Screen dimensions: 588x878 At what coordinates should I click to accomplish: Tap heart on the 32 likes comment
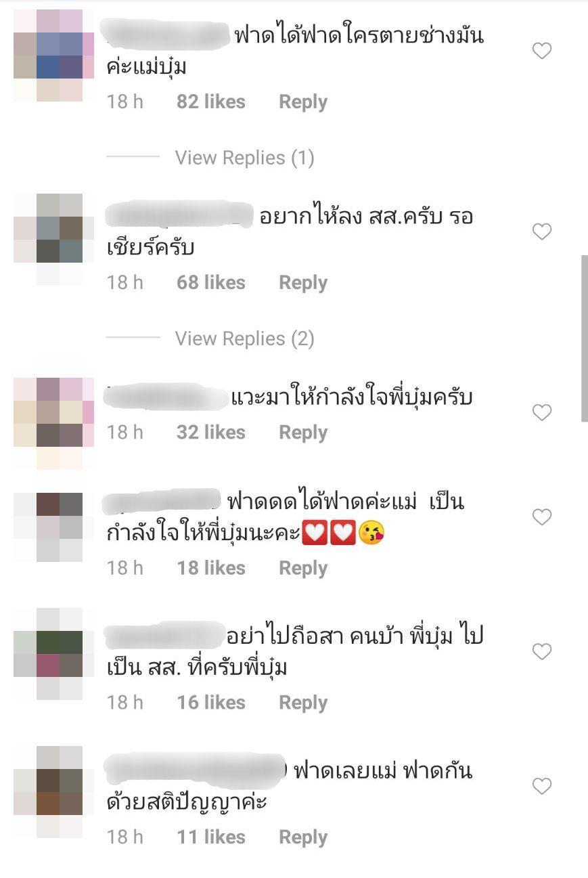(542, 412)
